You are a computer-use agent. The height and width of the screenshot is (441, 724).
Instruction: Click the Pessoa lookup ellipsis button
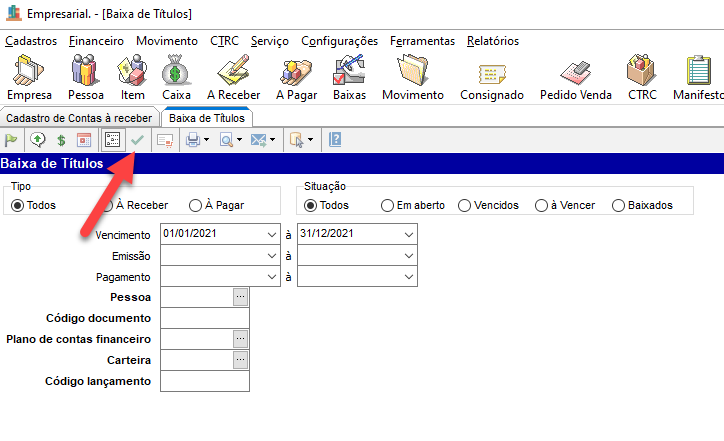click(240, 297)
